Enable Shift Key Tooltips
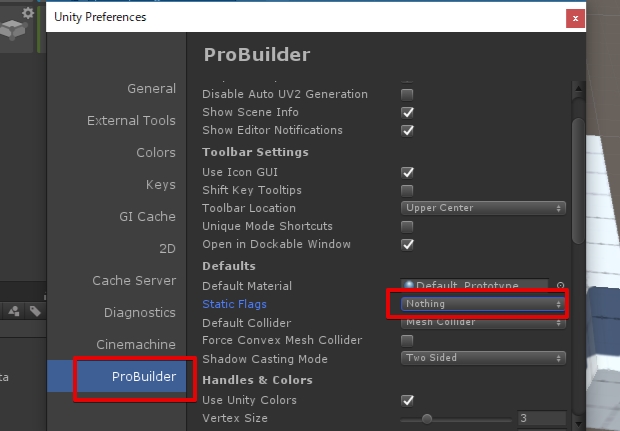This screenshot has width=620, height=431. point(407,191)
